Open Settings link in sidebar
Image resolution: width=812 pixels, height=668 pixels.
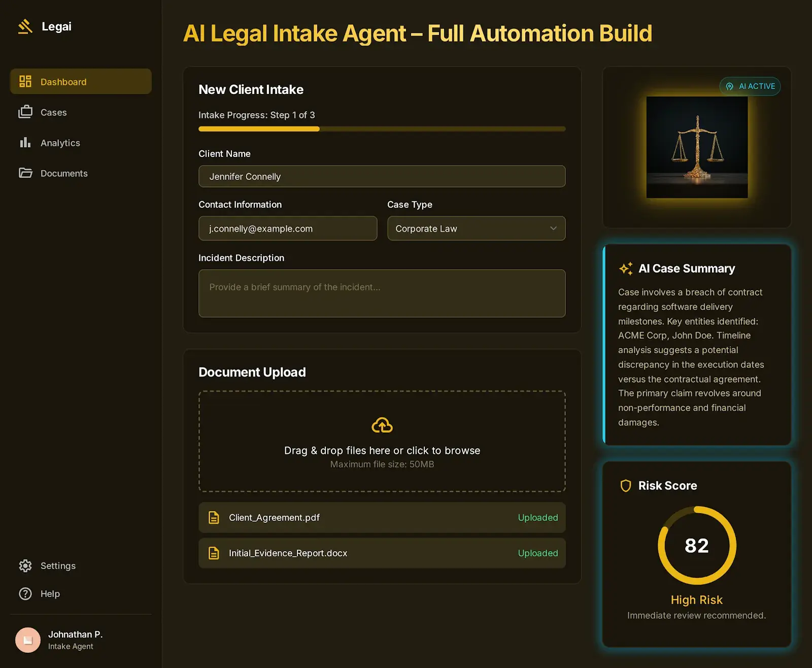click(81, 565)
